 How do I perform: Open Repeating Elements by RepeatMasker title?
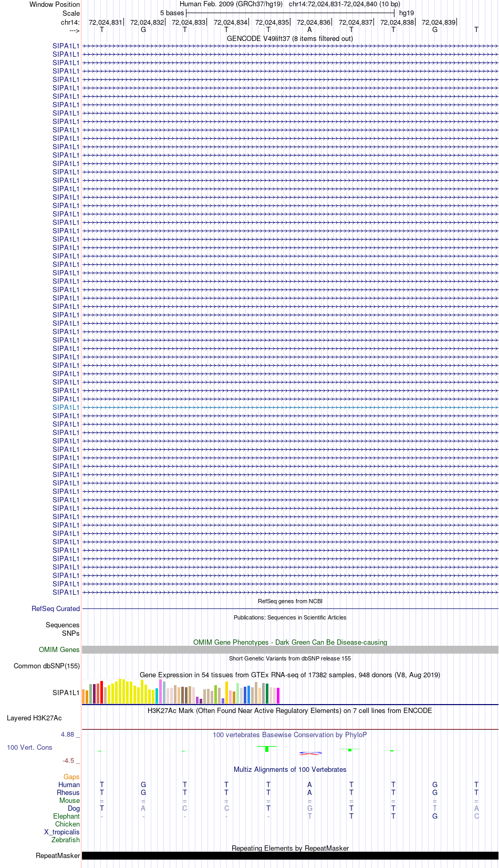290,848
